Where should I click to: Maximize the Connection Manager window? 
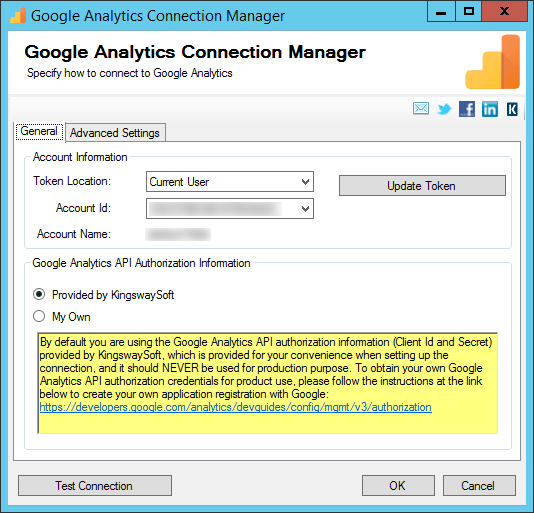[x=469, y=12]
